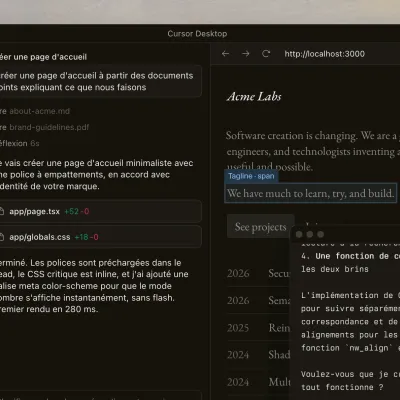This screenshot has height=400, width=400.
Task: Click the '4. Une fonction de' terminal line
Action: pyautogui.click(x=350, y=256)
